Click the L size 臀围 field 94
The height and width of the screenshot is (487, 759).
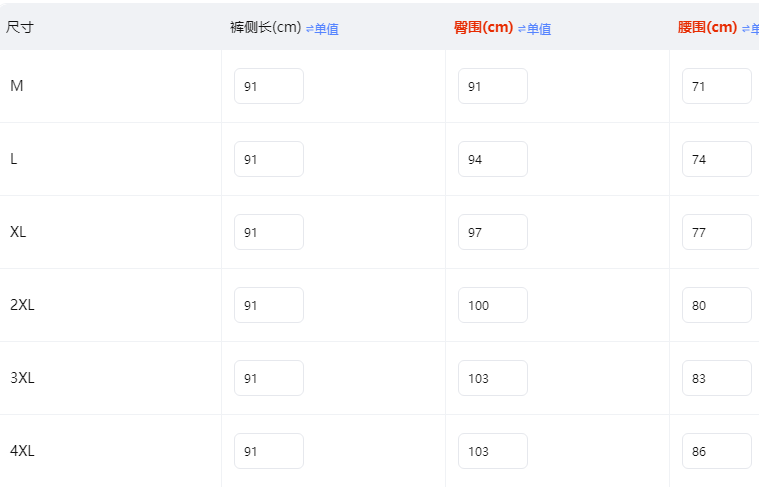click(493, 159)
